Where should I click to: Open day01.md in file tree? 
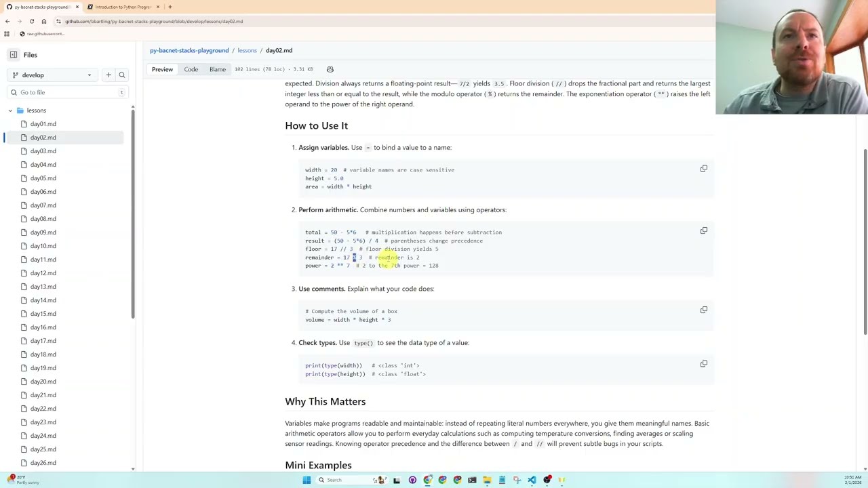pos(43,124)
